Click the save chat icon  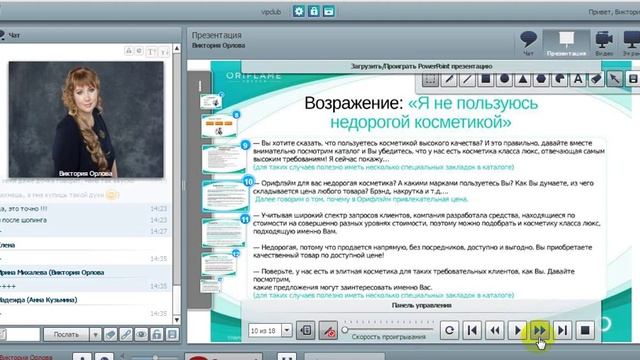pos(172,335)
